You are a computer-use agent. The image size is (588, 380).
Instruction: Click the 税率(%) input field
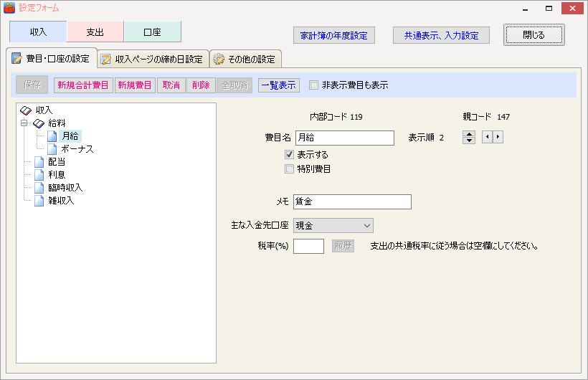pyautogui.click(x=308, y=246)
